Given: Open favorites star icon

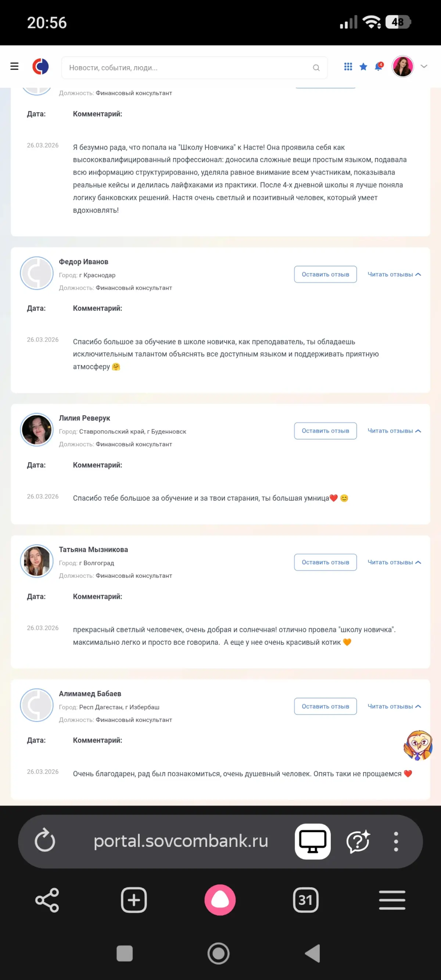Looking at the screenshot, I should [363, 67].
